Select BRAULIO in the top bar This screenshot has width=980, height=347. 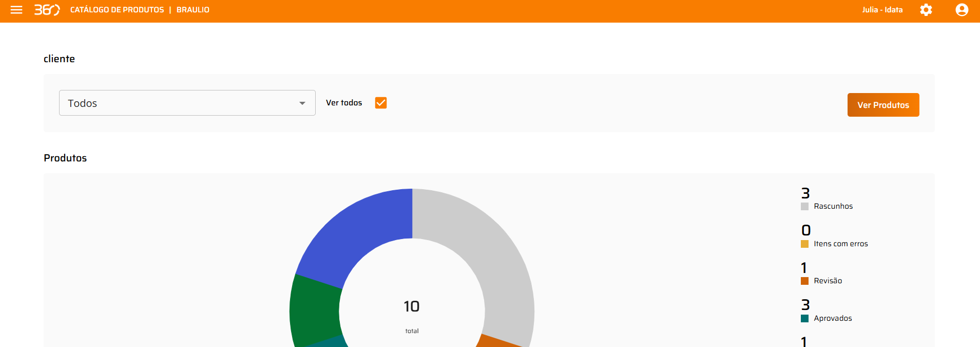(193, 10)
